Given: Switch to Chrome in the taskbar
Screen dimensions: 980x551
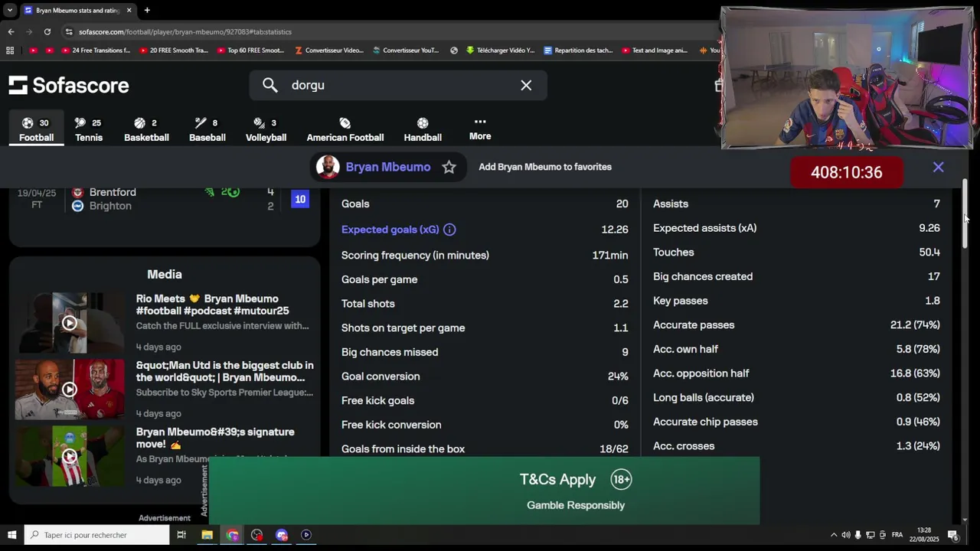Looking at the screenshot, I should pos(232,535).
